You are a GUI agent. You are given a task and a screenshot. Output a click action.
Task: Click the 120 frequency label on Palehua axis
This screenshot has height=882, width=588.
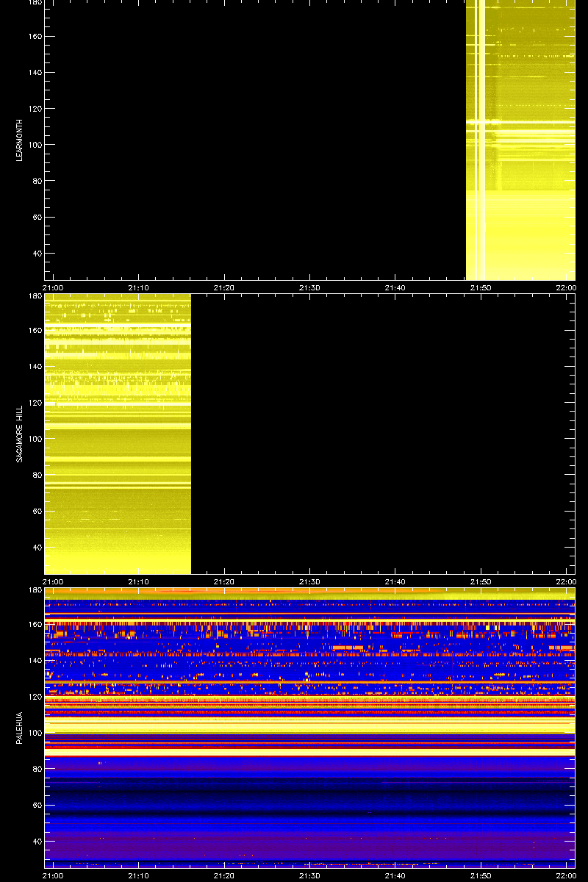pyautogui.click(x=35, y=697)
